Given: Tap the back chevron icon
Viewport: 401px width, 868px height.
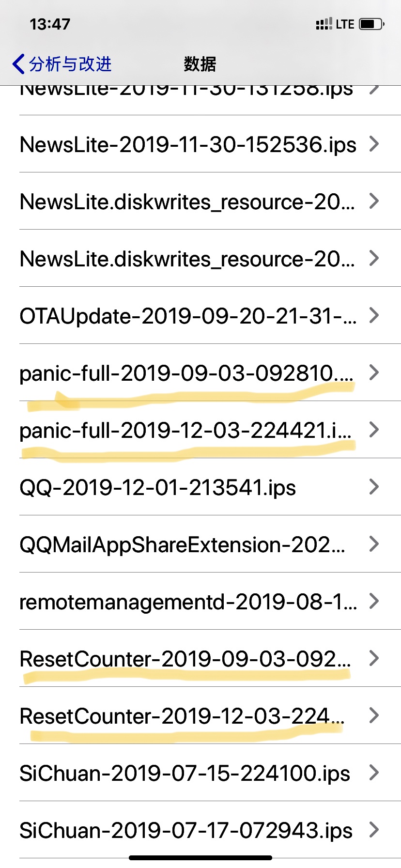Looking at the screenshot, I should (18, 64).
